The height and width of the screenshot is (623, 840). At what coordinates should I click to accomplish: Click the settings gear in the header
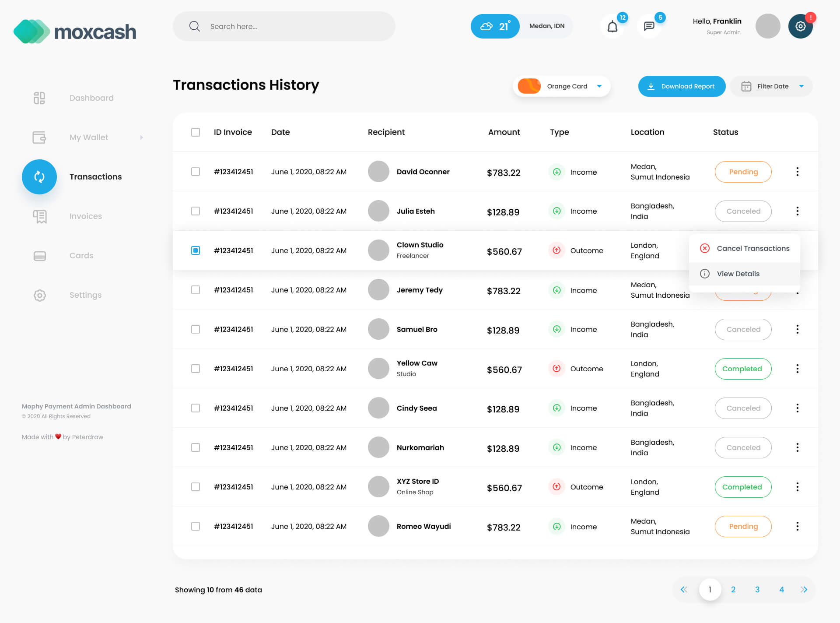[x=800, y=26]
